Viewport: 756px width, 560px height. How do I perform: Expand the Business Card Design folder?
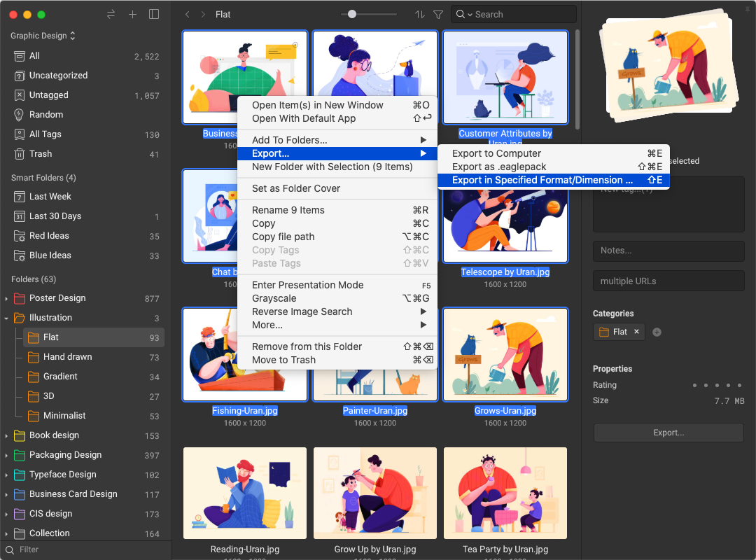point(6,494)
